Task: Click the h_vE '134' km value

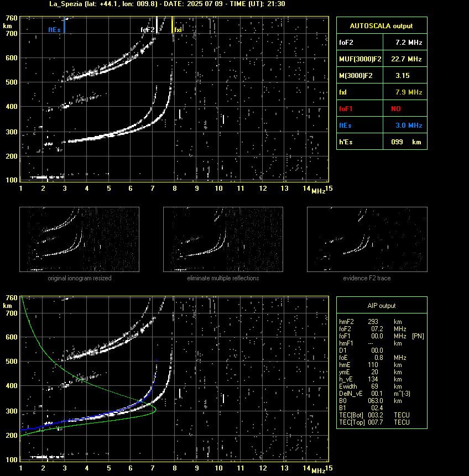Action: point(373,379)
